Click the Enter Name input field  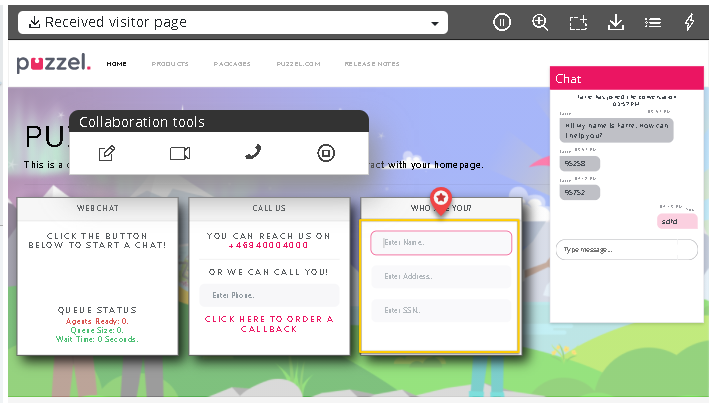(441, 243)
